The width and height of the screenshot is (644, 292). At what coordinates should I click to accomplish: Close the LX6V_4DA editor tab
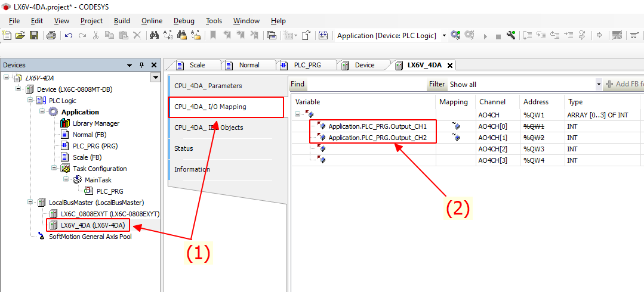coord(450,66)
